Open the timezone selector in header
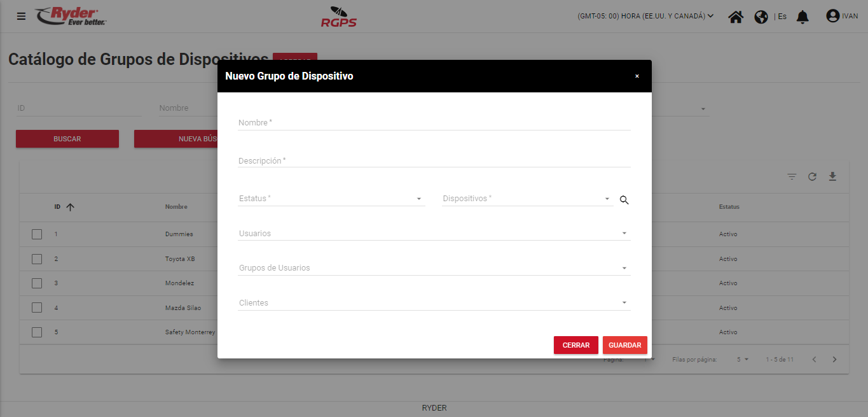 point(645,17)
